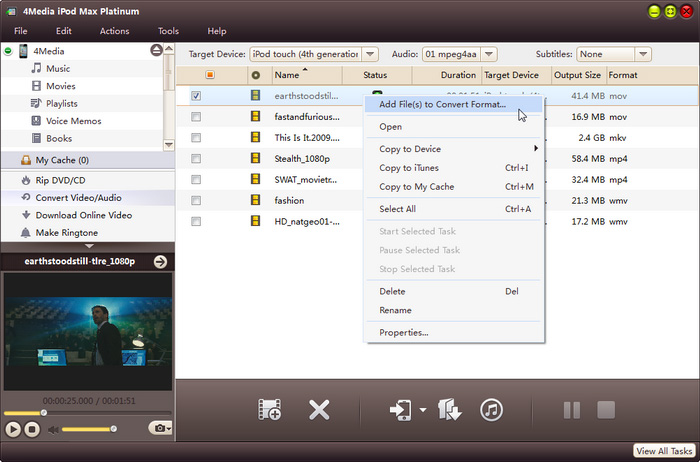Select Properties in the context menu

403,332
